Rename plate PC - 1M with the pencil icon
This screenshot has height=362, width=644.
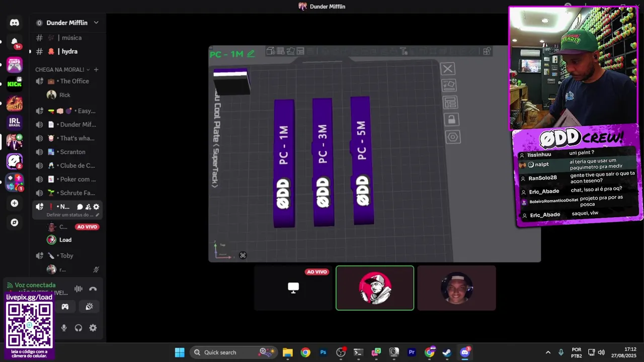[251, 53]
